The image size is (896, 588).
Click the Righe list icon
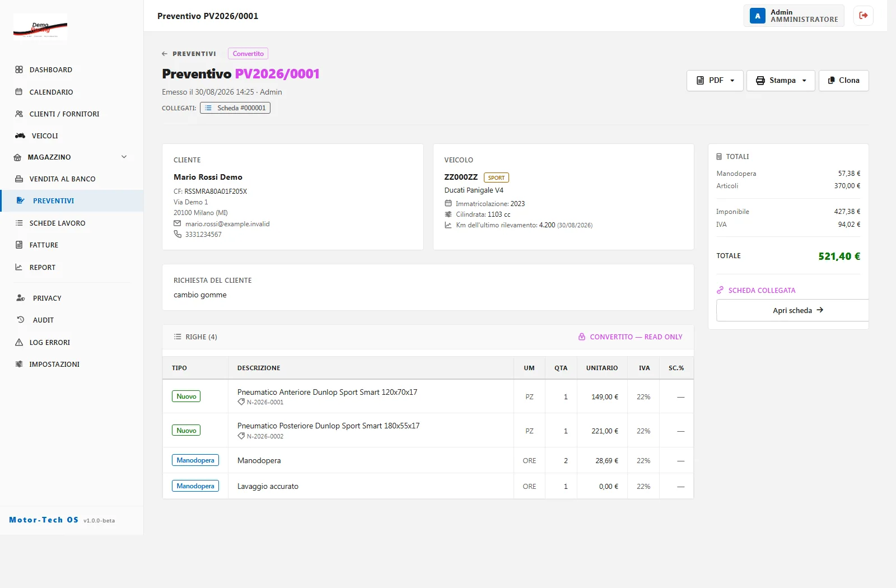[178, 337]
